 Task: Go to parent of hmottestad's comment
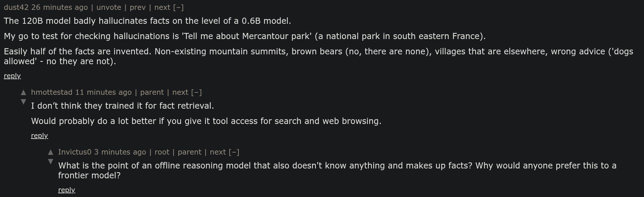pos(152,92)
